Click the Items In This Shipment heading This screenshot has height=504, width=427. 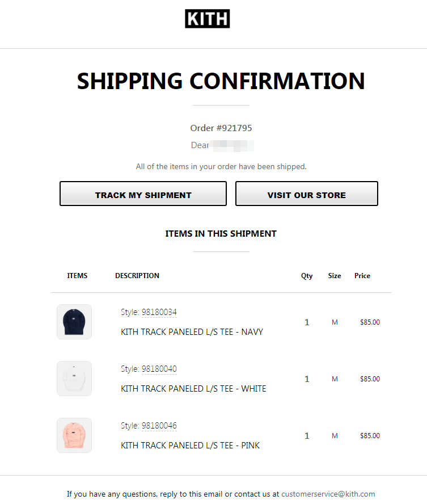tap(221, 233)
